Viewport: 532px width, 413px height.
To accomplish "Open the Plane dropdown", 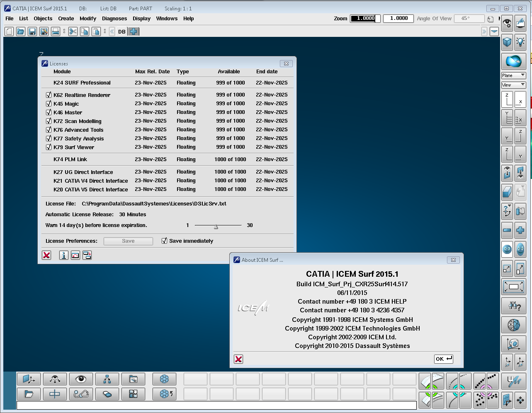I will coord(514,75).
